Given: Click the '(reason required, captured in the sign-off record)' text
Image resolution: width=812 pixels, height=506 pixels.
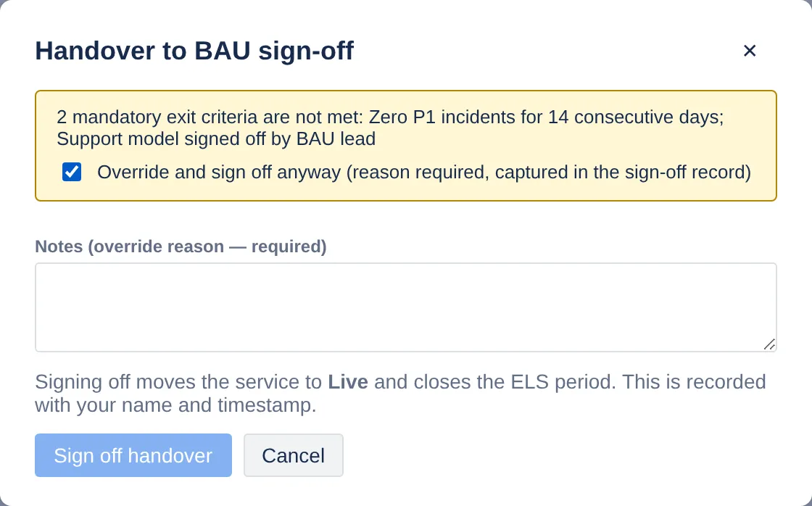Looking at the screenshot, I should (549, 172).
